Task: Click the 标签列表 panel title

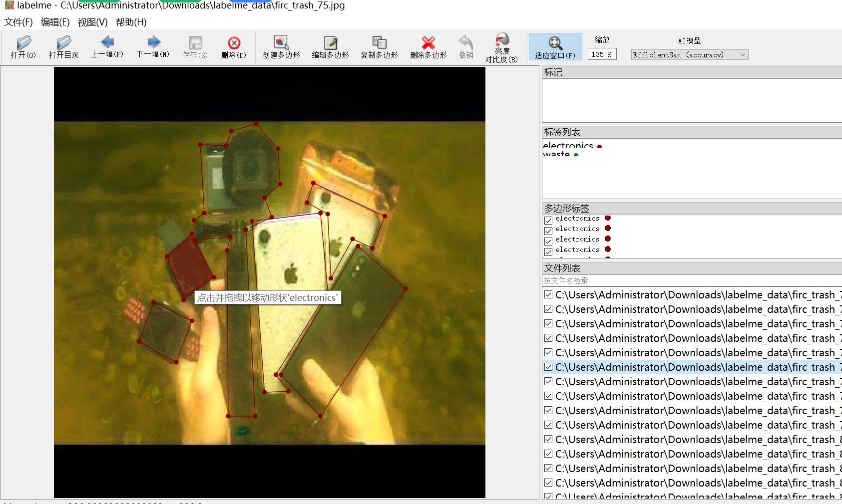Action: tap(562, 132)
